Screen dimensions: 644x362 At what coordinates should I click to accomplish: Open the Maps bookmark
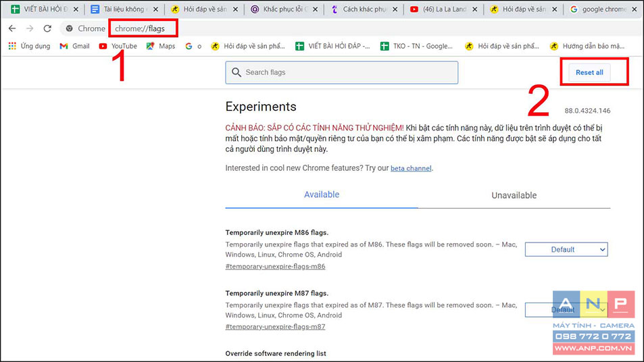pyautogui.click(x=161, y=46)
